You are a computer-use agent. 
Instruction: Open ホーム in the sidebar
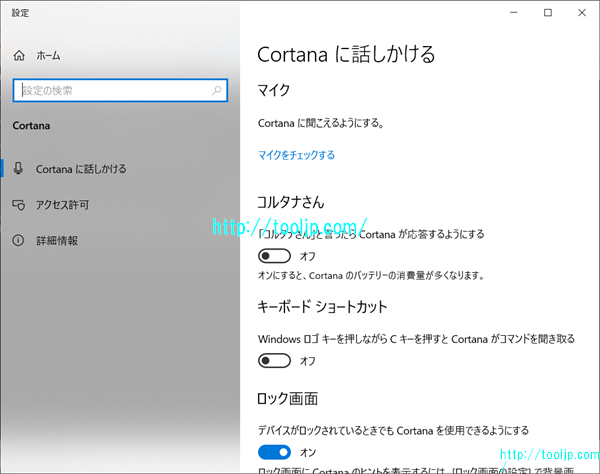tap(48, 56)
